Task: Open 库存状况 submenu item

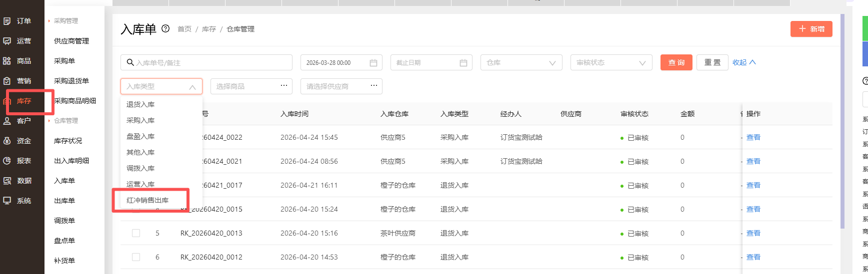Action: coord(68,141)
